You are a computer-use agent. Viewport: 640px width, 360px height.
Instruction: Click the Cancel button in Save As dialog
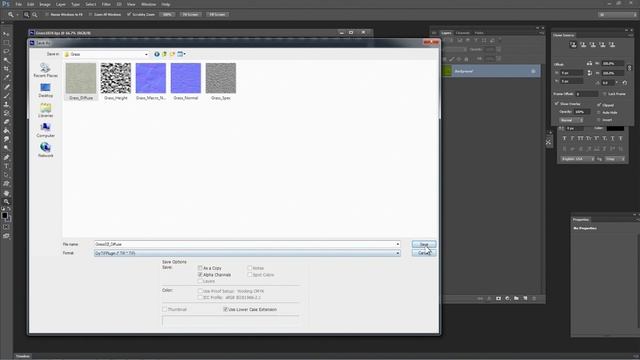pos(424,253)
